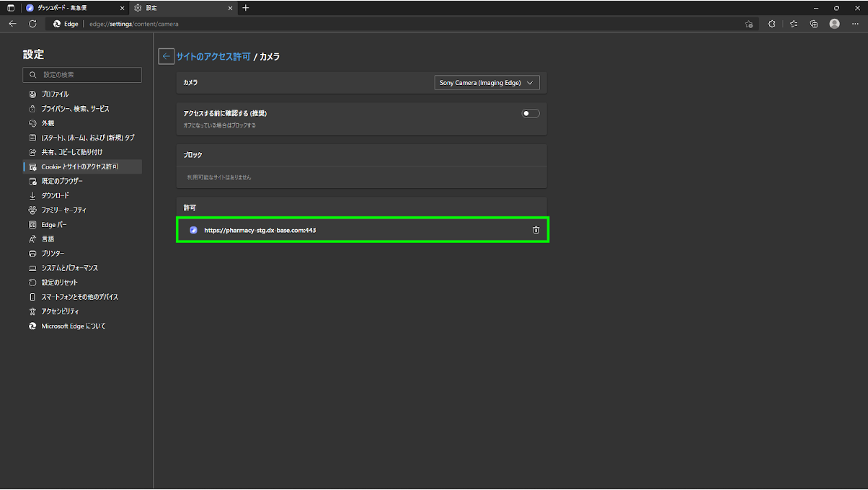Click the back arrow beside サイトのアクセス許可

166,56
